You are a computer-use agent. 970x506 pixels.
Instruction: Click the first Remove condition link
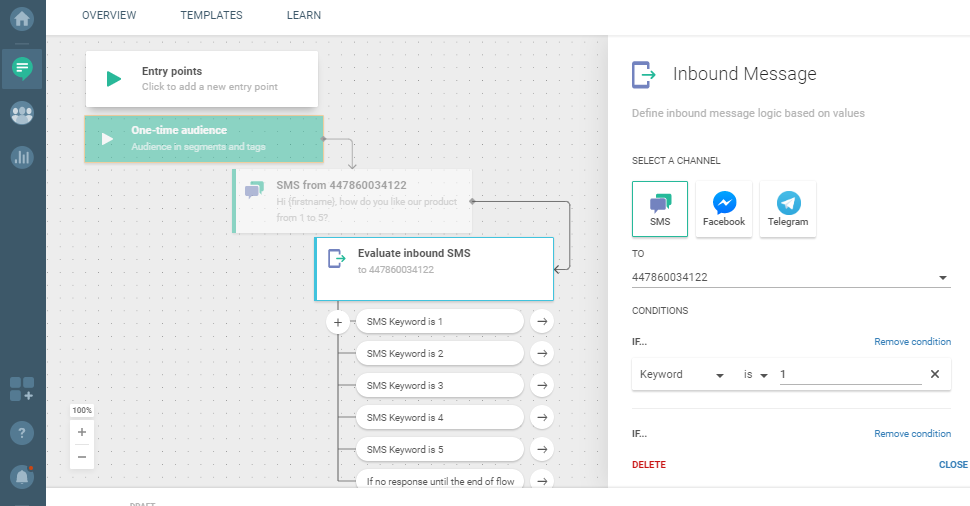(912, 342)
